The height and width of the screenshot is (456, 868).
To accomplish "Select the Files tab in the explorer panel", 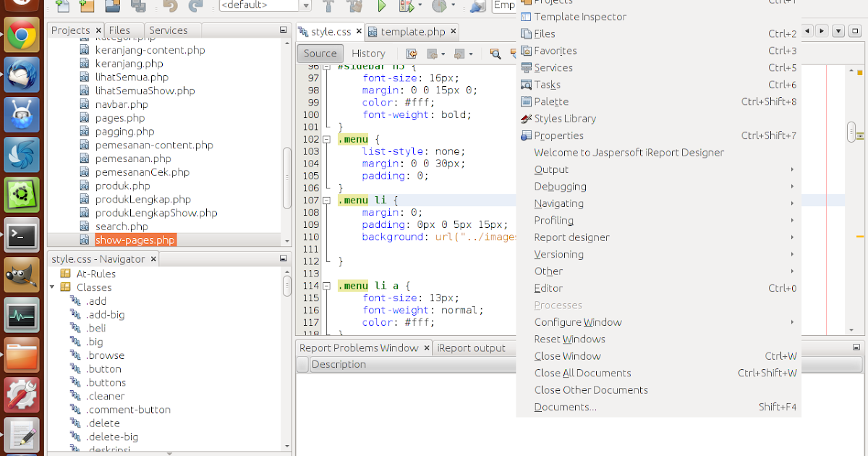I will pos(122,30).
